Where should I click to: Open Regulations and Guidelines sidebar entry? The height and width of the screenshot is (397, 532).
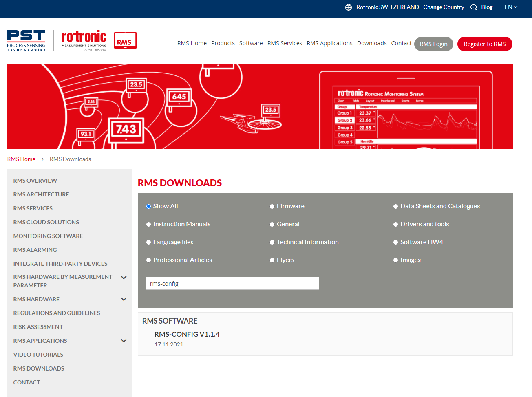coord(57,313)
